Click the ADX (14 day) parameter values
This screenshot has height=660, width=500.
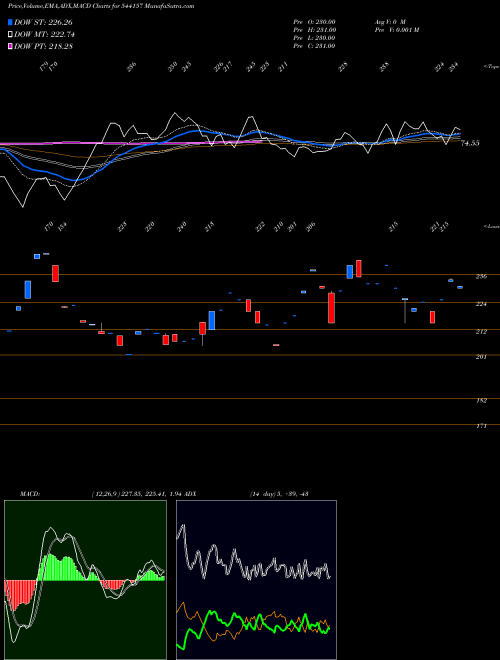(x=279, y=494)
